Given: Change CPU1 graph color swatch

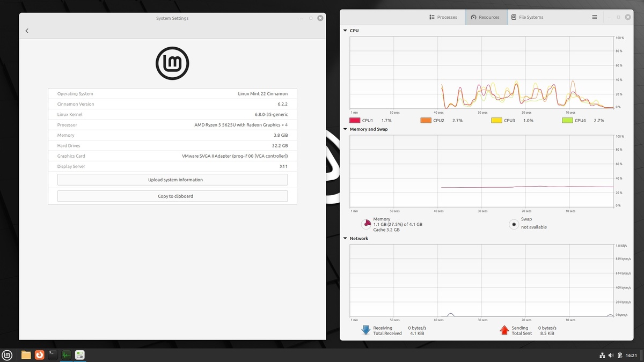Looking at the screenshot, I should point(354,121).
